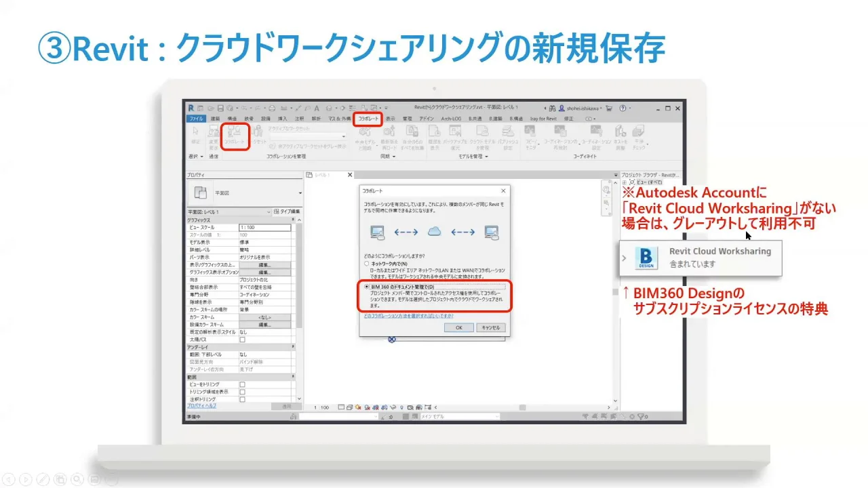Switch to the コラボレート ribbon tab

click(368, 119)
